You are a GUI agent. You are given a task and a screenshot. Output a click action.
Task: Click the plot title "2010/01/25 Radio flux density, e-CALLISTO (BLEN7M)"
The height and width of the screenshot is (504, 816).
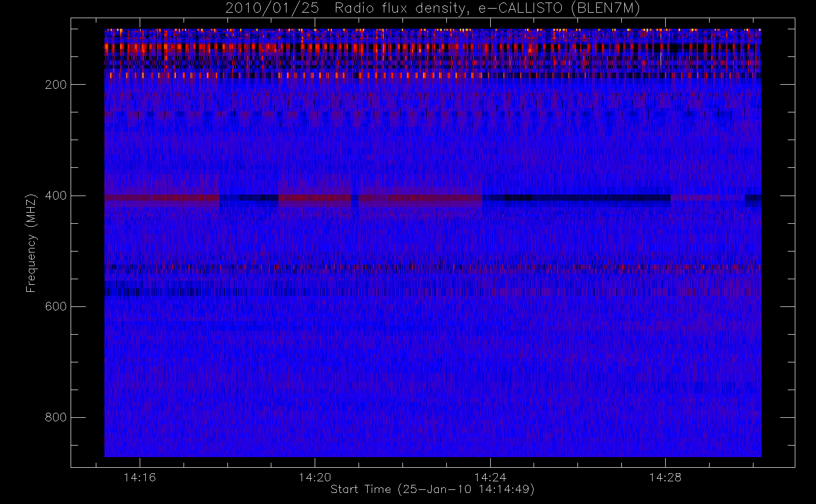[x=433, y=9]
